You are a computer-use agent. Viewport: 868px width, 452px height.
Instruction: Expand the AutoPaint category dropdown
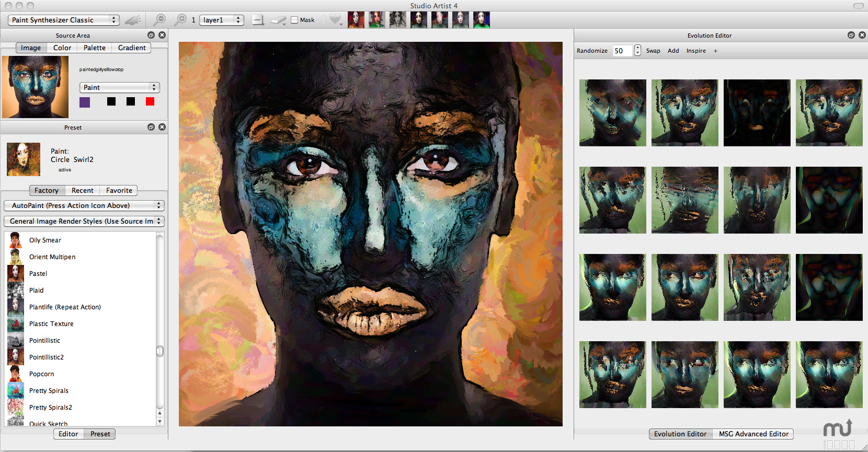click(x=84, y=205)
